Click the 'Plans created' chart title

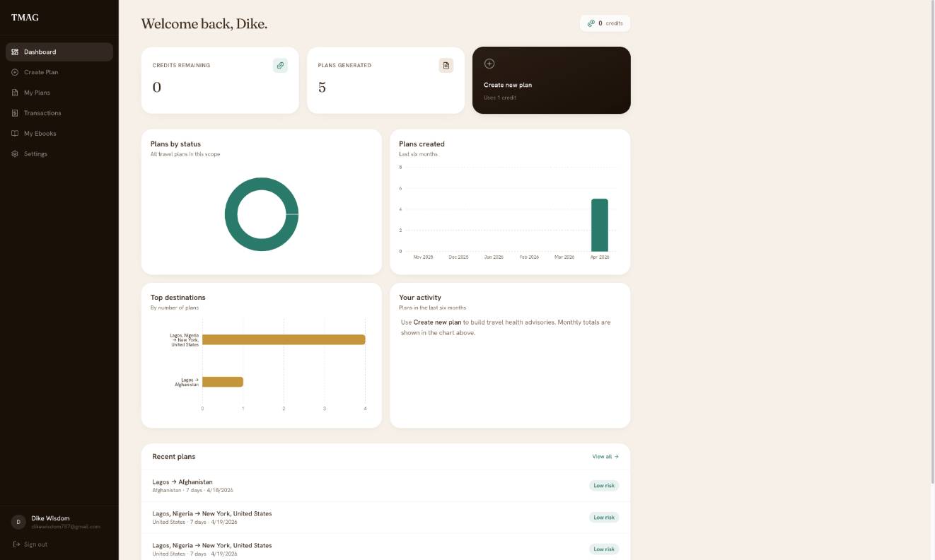pos(422,144)
